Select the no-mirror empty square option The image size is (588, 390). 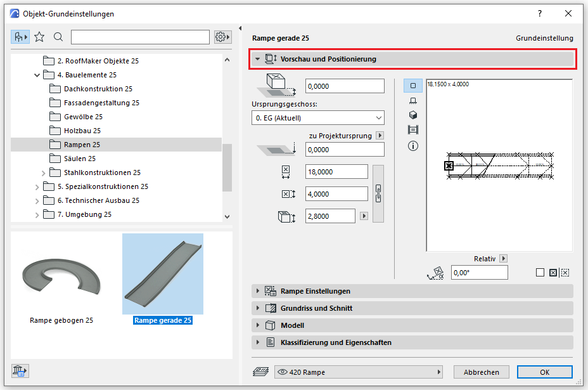point(540,273)
